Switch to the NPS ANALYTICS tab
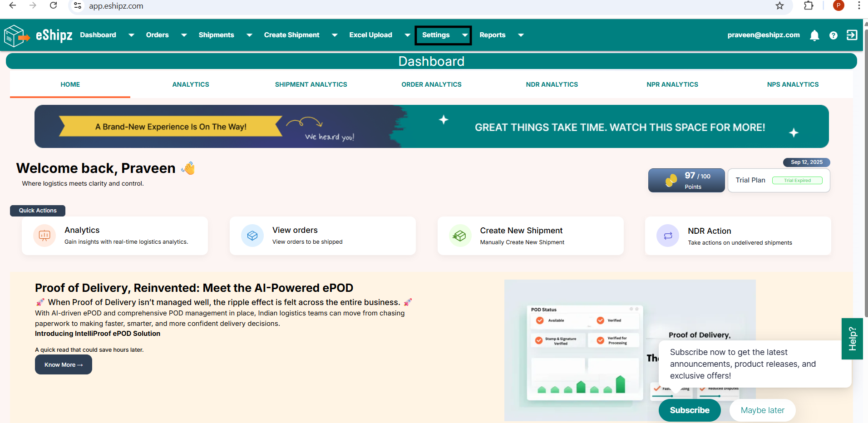The width and height of the screenshot is (868, 423). [793, 84]
